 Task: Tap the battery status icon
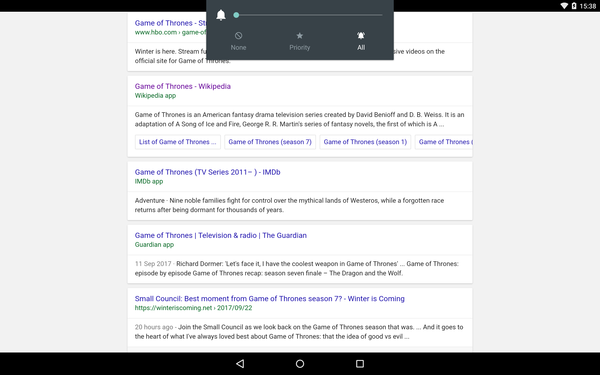[574, 6]
